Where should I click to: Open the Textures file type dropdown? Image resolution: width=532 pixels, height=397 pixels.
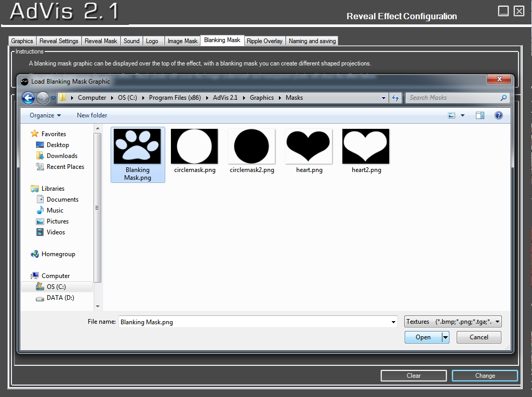[453, 322]
